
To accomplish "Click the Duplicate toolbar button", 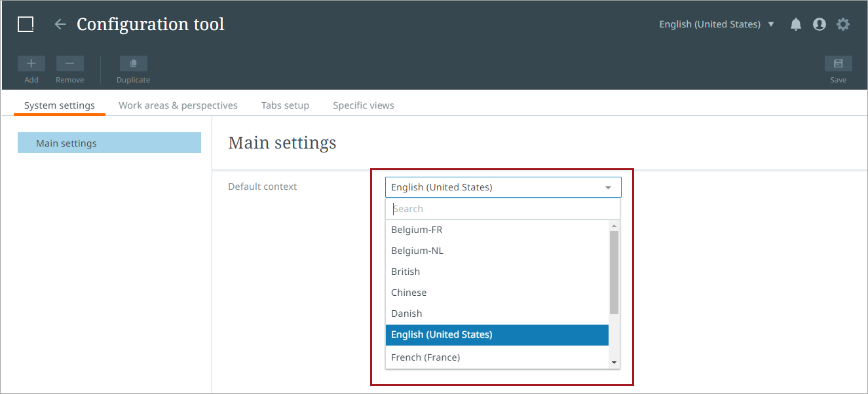I will point(134,63).
